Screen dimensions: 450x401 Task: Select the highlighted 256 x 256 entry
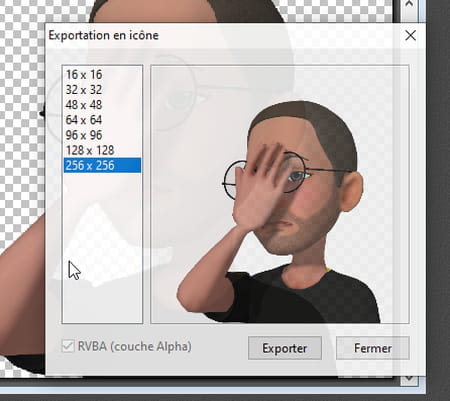pyautogui.click(x=102, y=165)
